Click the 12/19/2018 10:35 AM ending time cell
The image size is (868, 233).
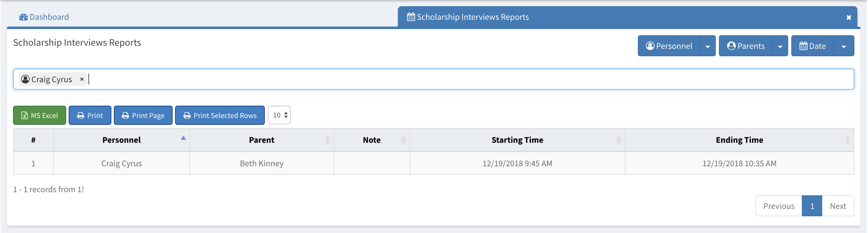click(x=739, y=163)
